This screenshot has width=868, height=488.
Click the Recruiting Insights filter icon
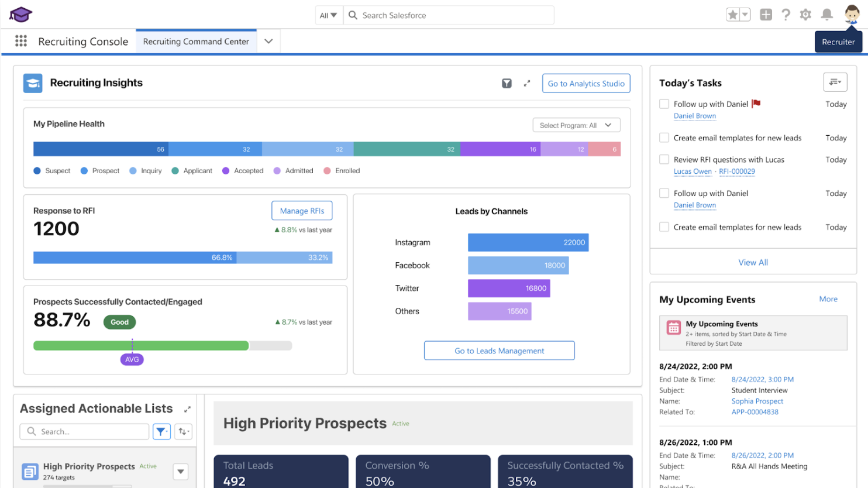[x=507, y=84]
